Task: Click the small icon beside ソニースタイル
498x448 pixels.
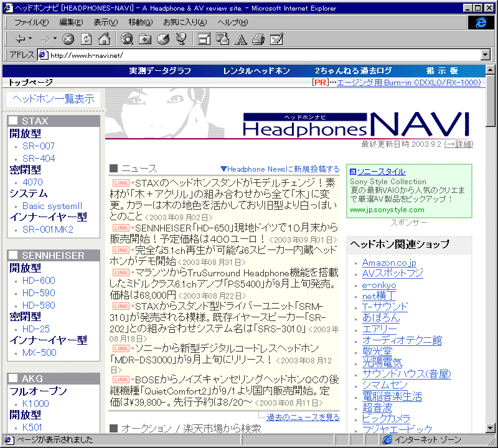Action: click(x=352, y=172)
